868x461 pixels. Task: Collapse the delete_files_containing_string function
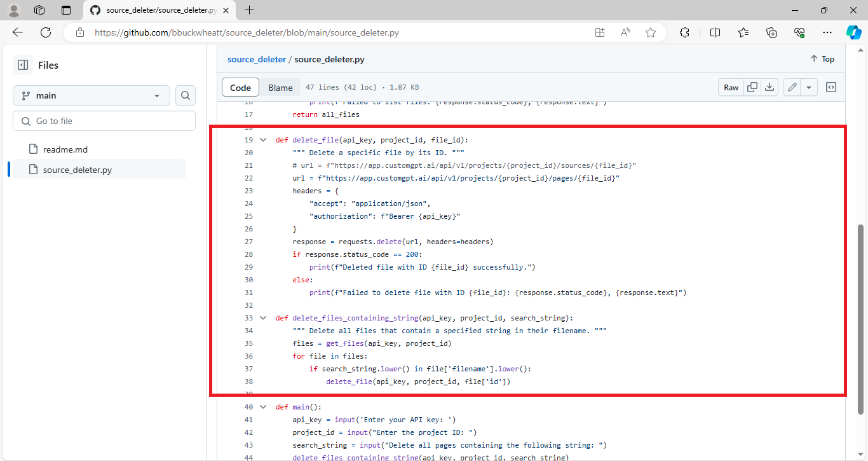pos(263,317)
